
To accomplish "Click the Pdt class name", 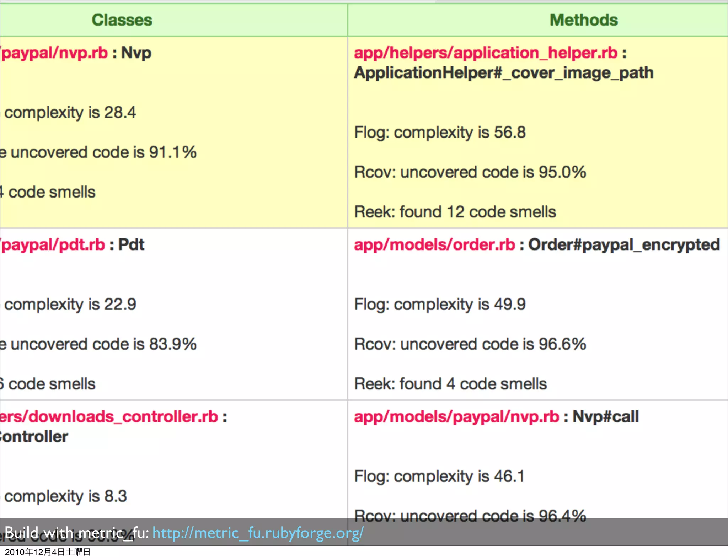I will (x=131, y=244).
